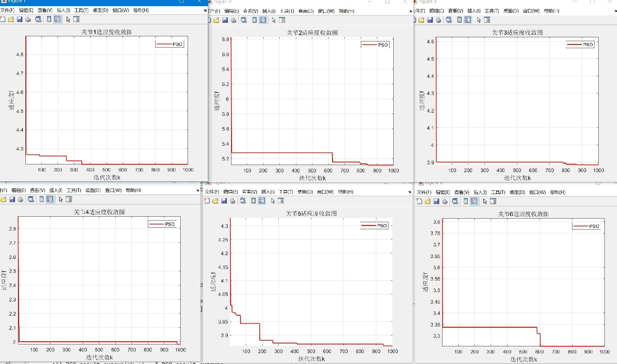This screenshot has width=617, height=364.
Task: Click Save icon in Figure 1 toolbar
Action: tap(20, 19)
